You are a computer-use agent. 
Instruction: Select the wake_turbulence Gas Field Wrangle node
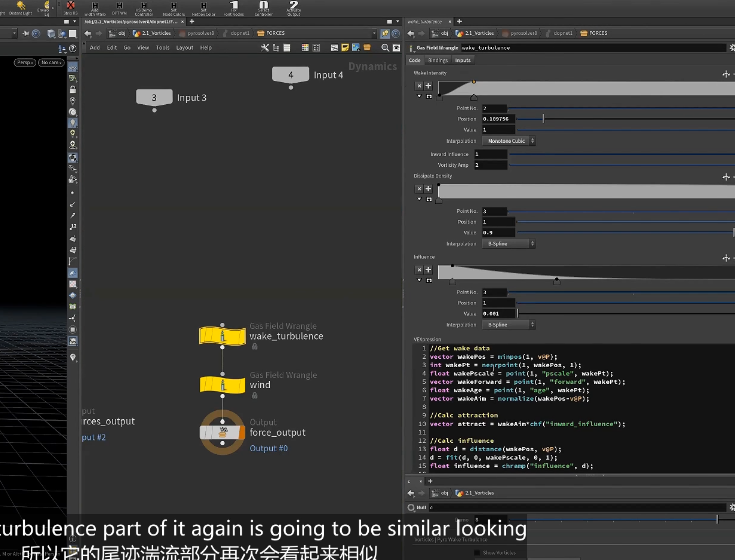click(x=222, y=336)
